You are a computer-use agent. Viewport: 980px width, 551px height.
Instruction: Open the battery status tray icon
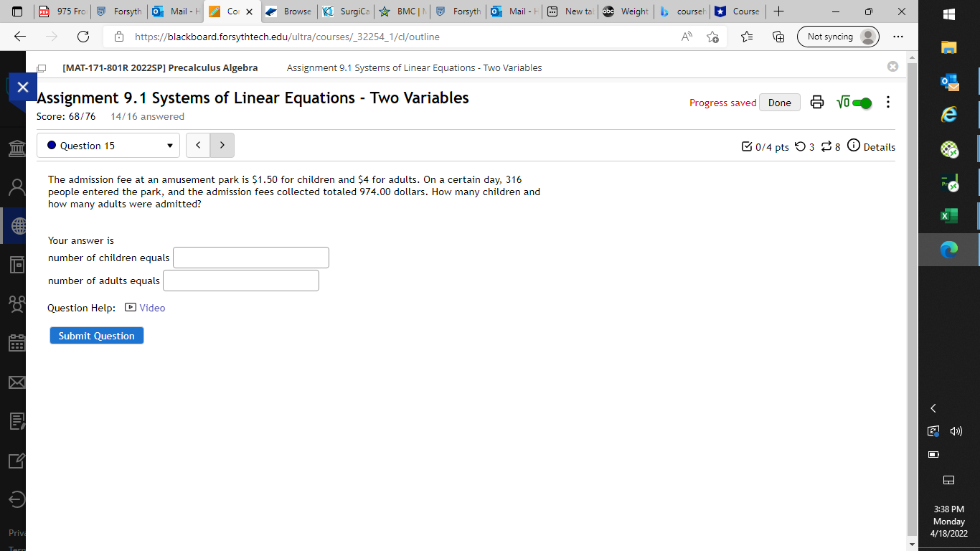click(x=933, y=454)
